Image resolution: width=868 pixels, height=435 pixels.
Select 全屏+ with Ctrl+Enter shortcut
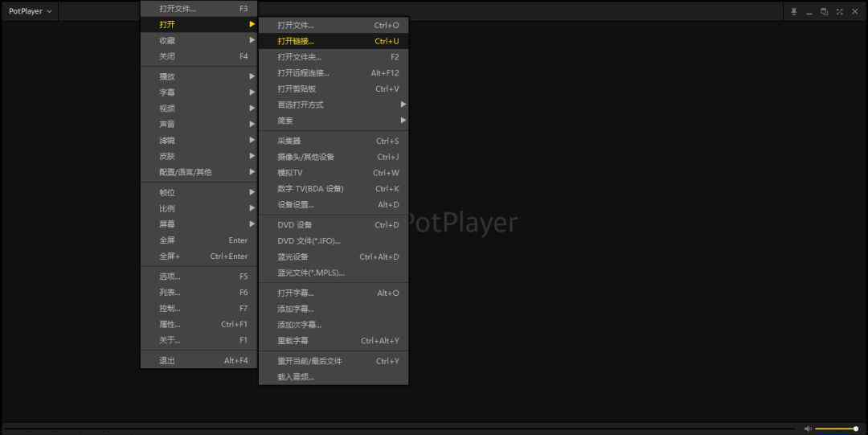(x=199, y=256)
